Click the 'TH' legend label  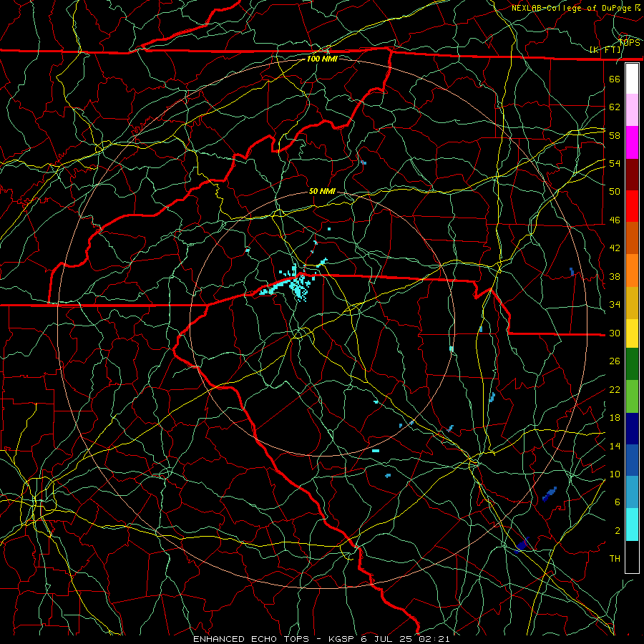click(615, 559)
